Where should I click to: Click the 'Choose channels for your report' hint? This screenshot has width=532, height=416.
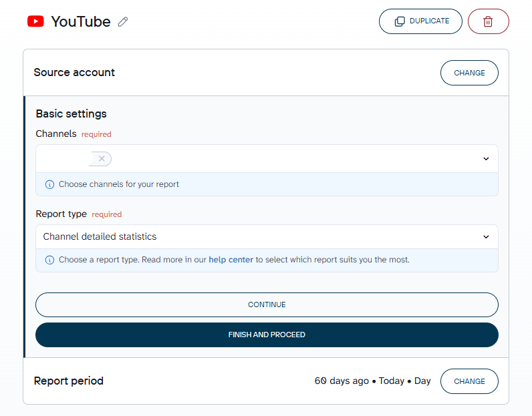pos(119,184)
